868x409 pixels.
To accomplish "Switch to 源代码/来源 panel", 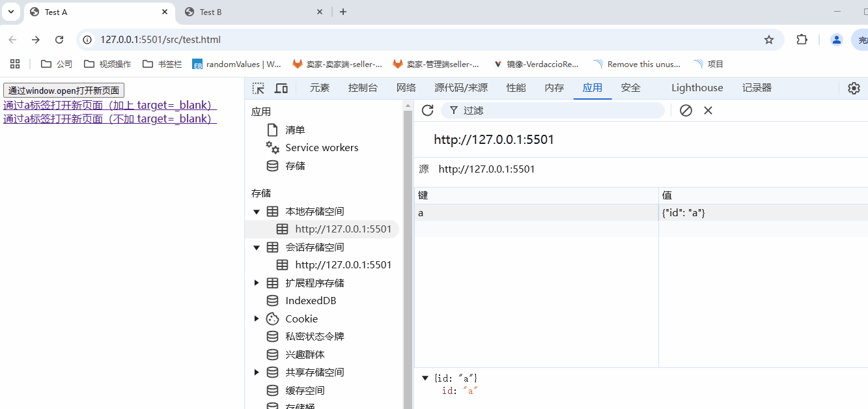I will (x=461, y=88).
